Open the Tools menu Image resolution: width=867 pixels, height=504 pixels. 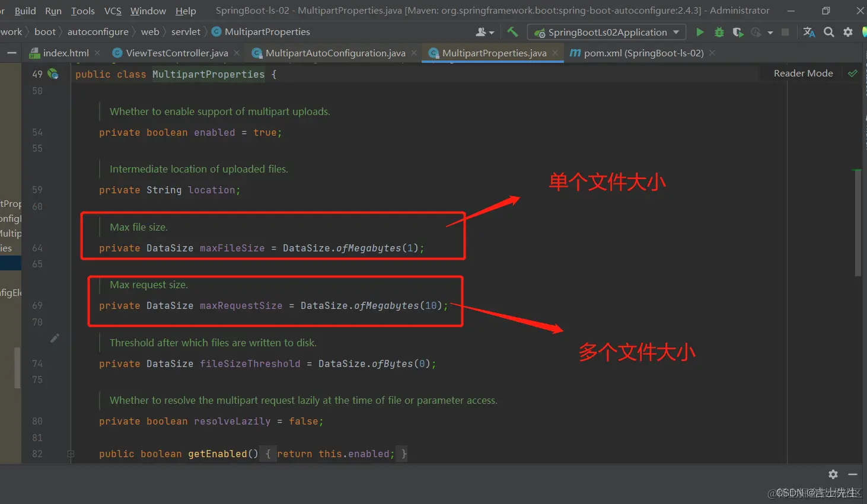[83, 11]
